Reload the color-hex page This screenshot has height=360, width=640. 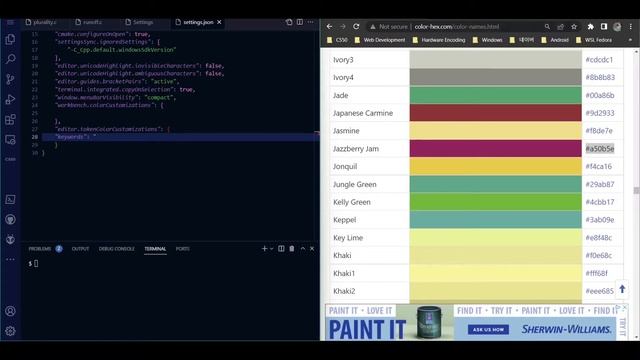[356, 27]
